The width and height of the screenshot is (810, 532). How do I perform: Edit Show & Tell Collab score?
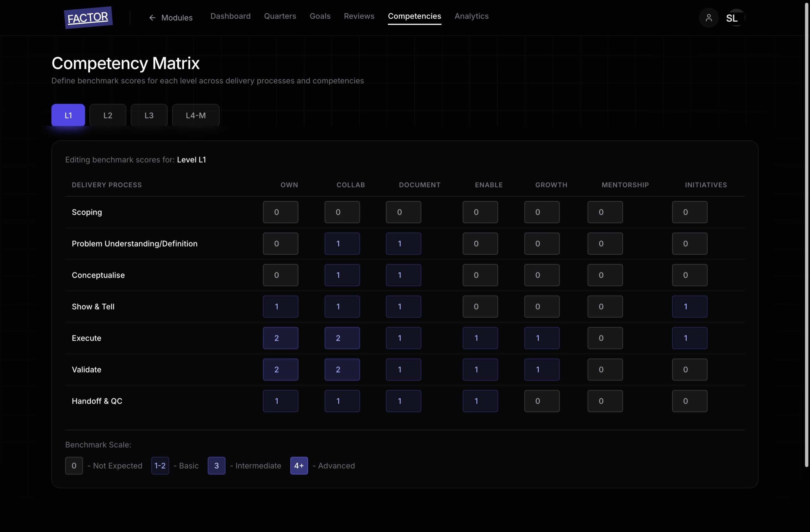342,307
